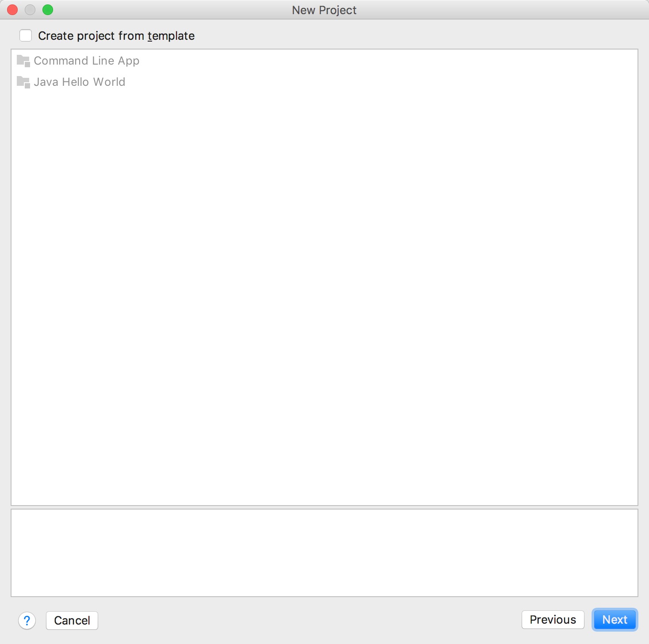649x644 pixels.
Task: Go back with the Previous button
Action: [553, 620]
